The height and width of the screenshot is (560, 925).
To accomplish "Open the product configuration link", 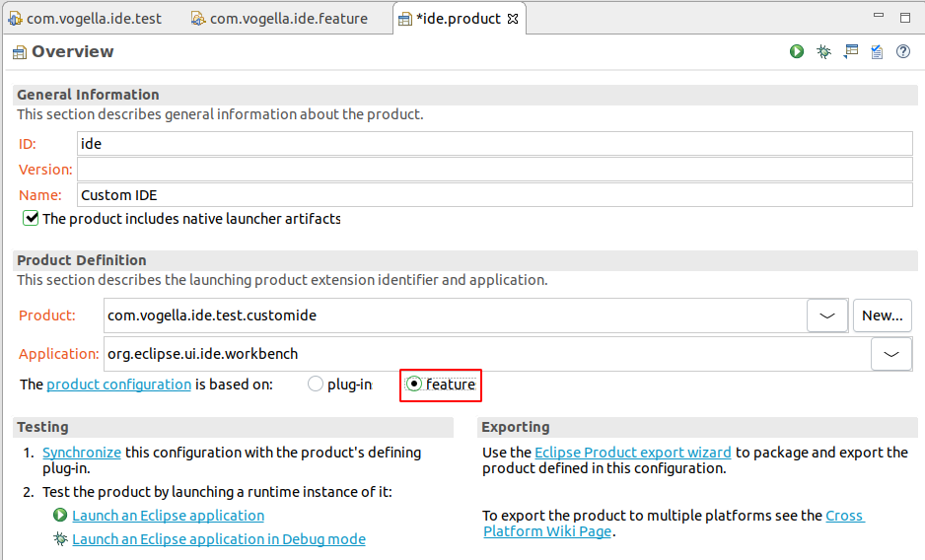I will [118, 385].
